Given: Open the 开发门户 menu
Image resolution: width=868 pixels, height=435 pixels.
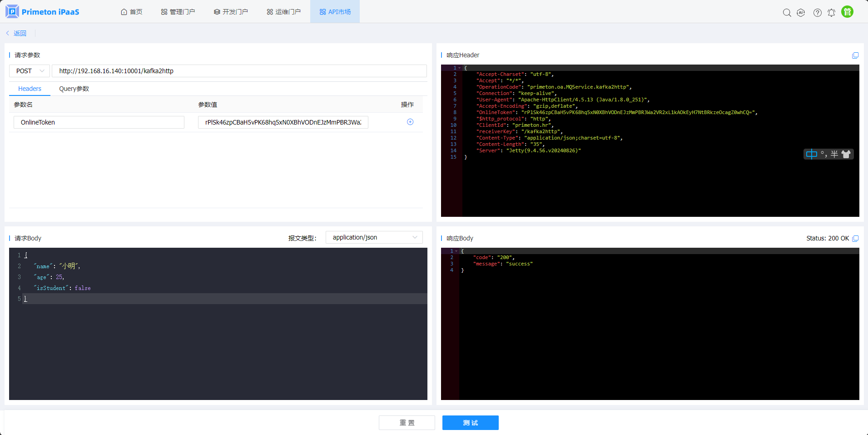Looking at the screenshot, I should pyautogui.click(x=231, y=12).
